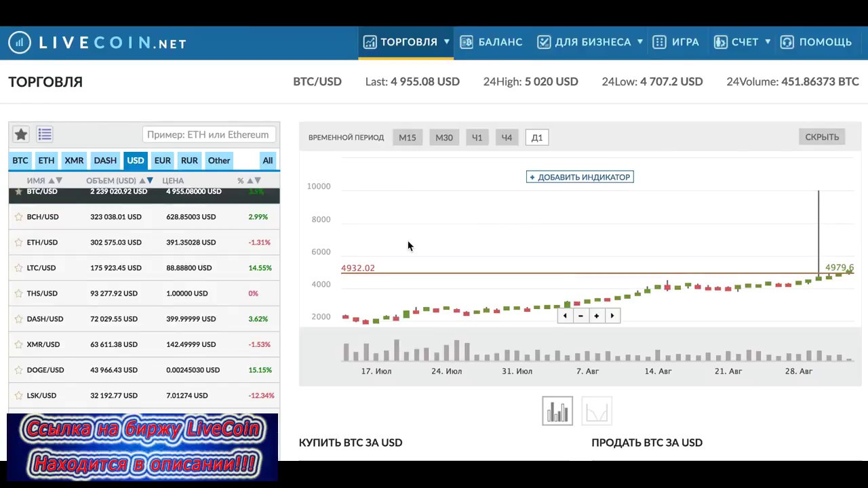This screenshot has width=868, height=488.
Task: Set chart period to M30
Action: click(444, 138)
